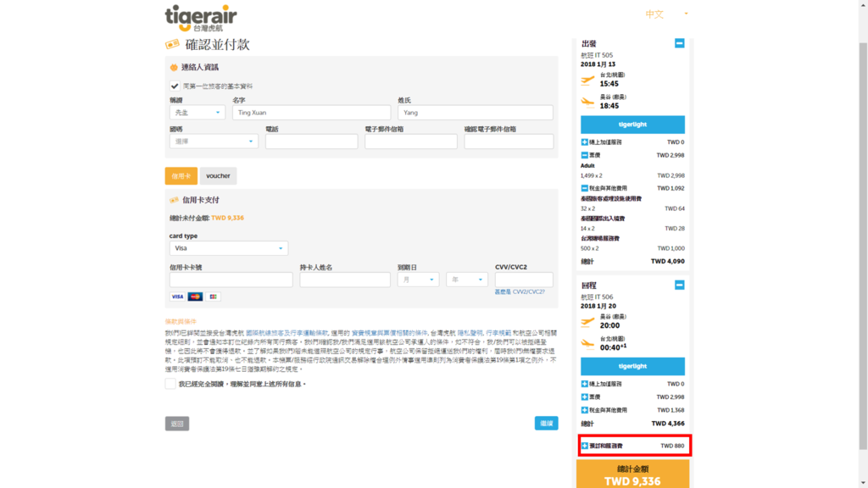Click the takeoff plane icon for 20:00 departure
The width and height of the screenshot is (868, 488).
(x=587, y=321)
